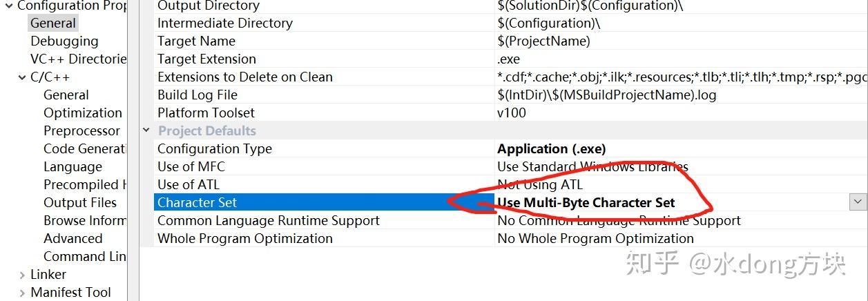868x301 pixels.
Task: Select the VC++ Directories page
Action: click(78, 59)
